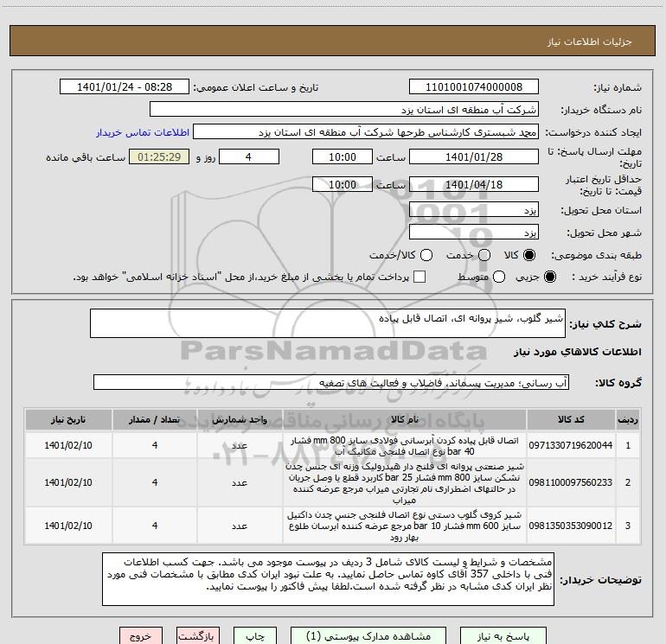This screenshot has height=644, width=666.
Task: Click the price validity date 1401/04/18
Action: click(474, 184)
